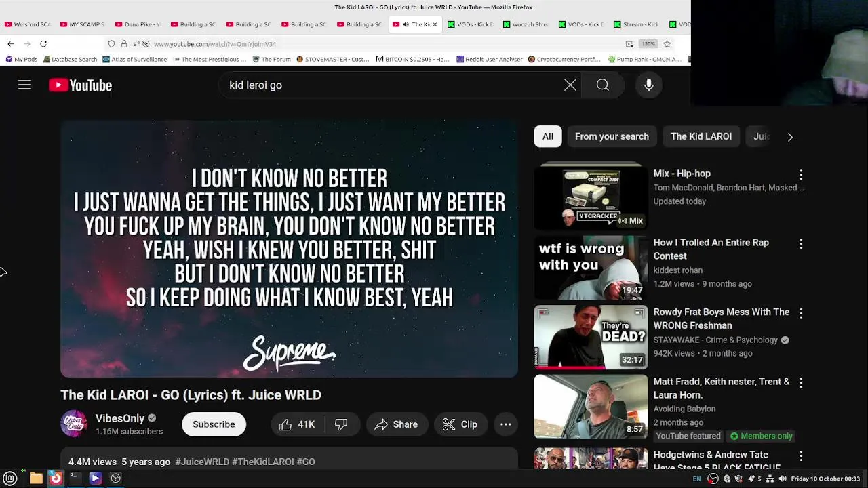Image resolution: width=868 pixels, height=488 pixels.
Task: Close the current The Kid LAROI tab
Action: (x=435, y=24)
